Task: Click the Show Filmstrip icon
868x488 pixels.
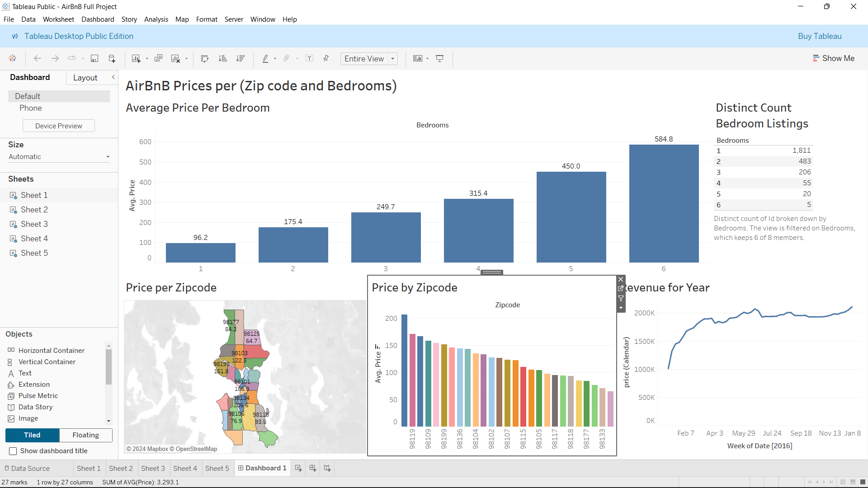Action: coord(853,482)
